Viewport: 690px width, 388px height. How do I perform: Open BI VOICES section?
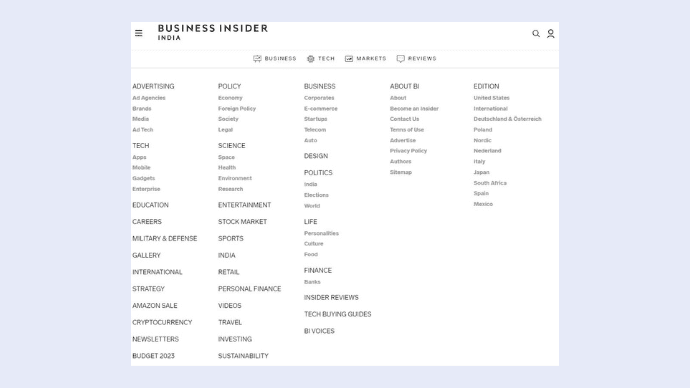[x=319, y=331]
